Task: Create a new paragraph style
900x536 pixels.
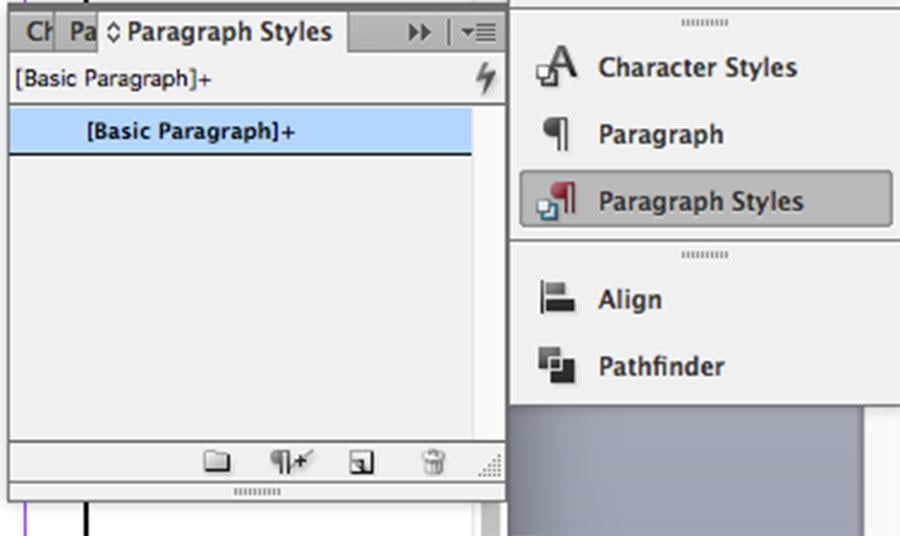Action: (x=361, y=462)
